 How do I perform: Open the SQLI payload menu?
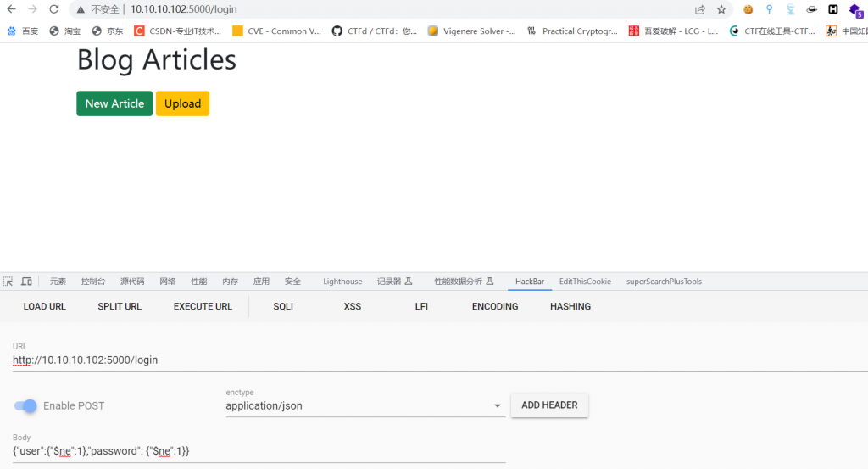coord(283,306)
